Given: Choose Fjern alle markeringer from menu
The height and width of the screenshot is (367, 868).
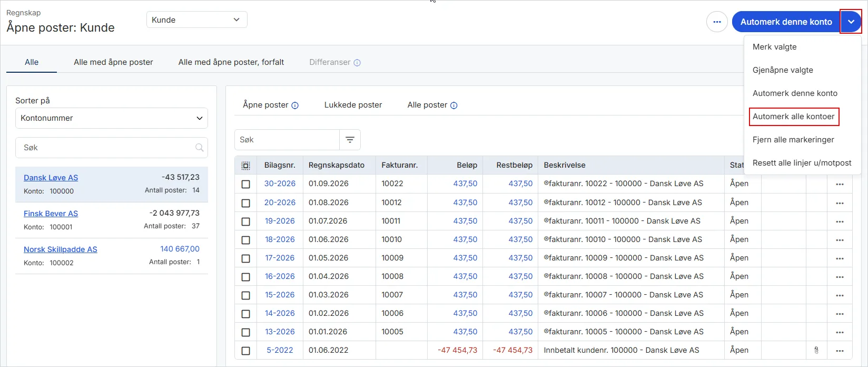Looking at the screenshot, I should click(793, 140).
